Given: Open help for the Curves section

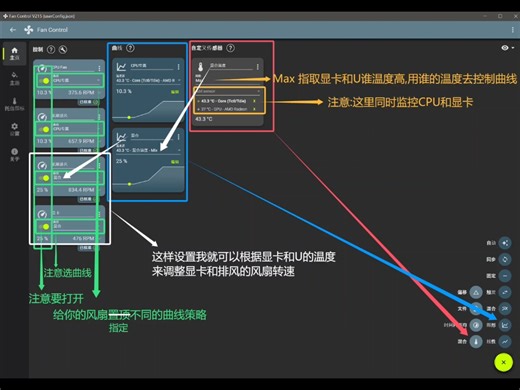Looking at the screenshot, I should [130, 48].
